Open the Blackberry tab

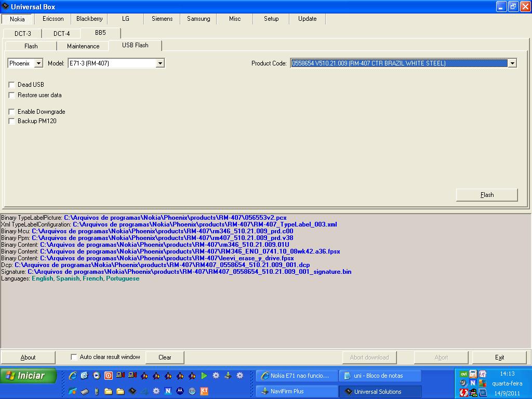pos(89,19)
